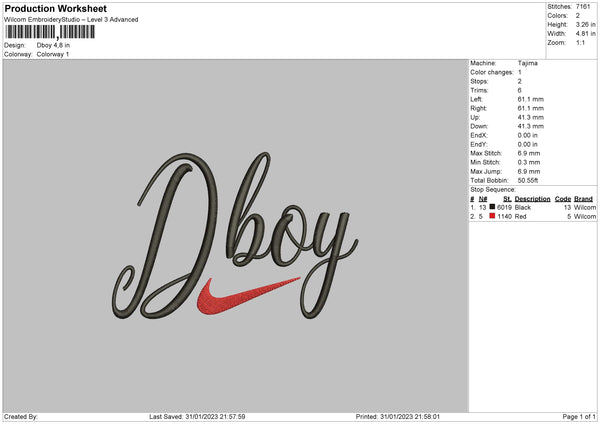Viewport: 600px width, 424px height.
Task: Select the Up 41.3 mm value
Action: 530,117
